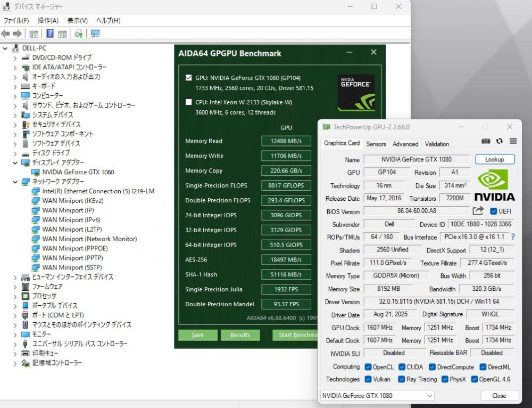Click the scan for hardware changes icon

tap(95, 34)
